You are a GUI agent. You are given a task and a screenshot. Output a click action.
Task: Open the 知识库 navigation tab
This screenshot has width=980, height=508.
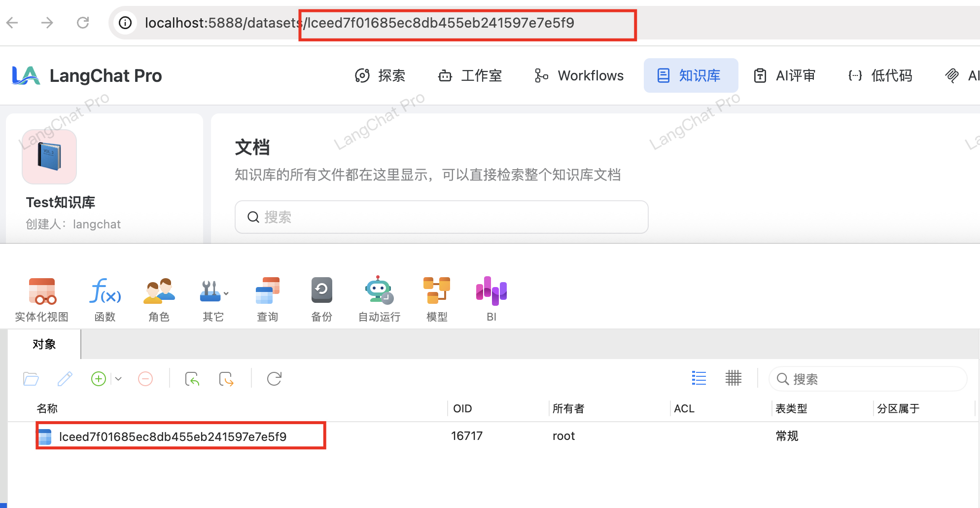tap(690, 75)
